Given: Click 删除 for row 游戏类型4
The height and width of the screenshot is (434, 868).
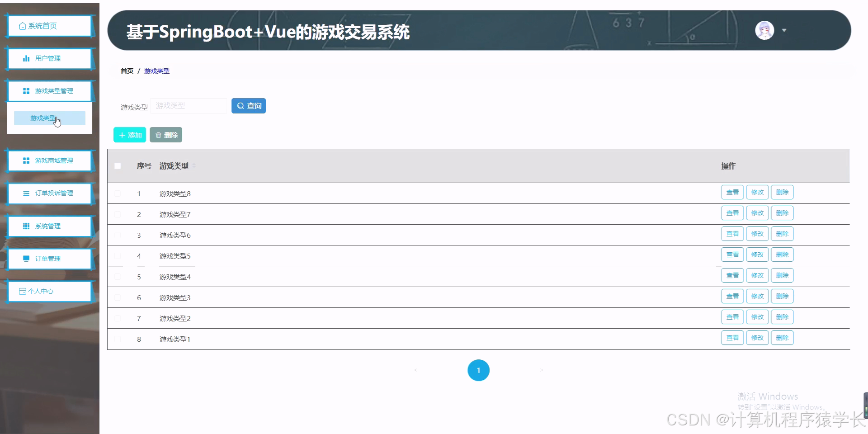Looking at the screenshot, I should 782,275.
